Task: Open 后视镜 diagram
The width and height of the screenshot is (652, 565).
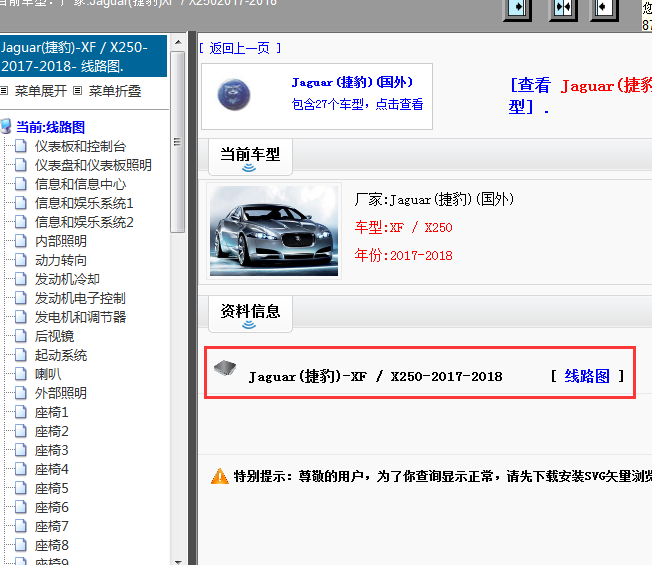Action: (54, 336)
